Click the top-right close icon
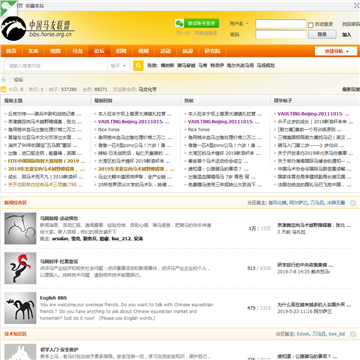Viewport: 360px width, 360px height. (x=356, y=5)
